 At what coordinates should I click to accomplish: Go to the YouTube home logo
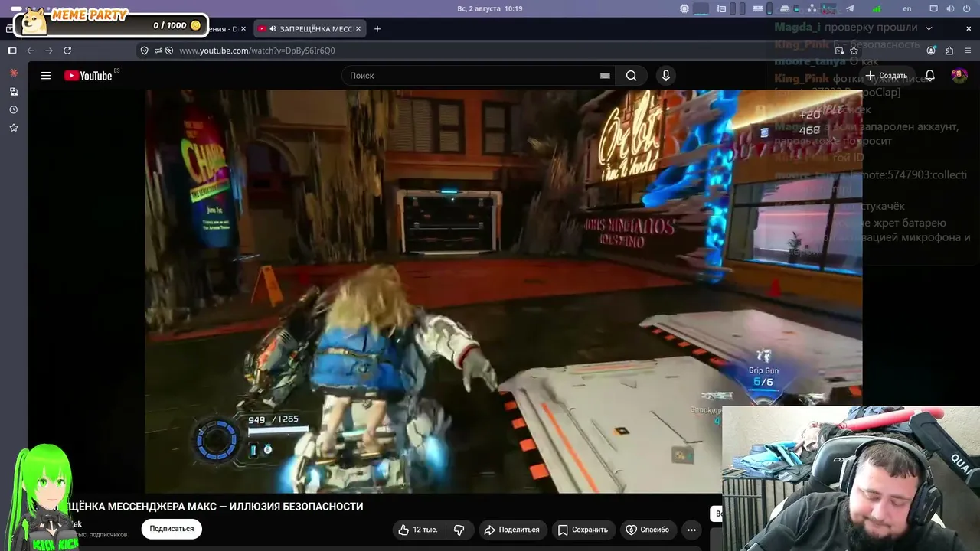pyautogui.click(x=88, y=76)
